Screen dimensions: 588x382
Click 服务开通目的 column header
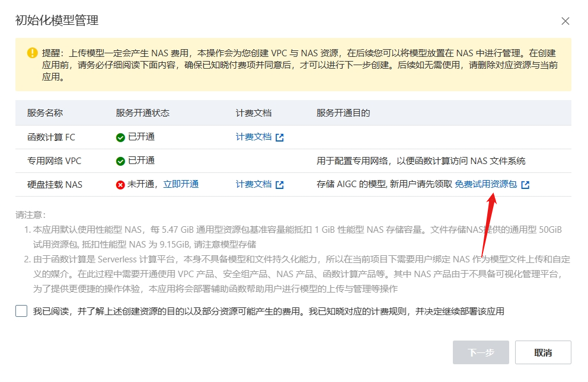pos(343,113)
